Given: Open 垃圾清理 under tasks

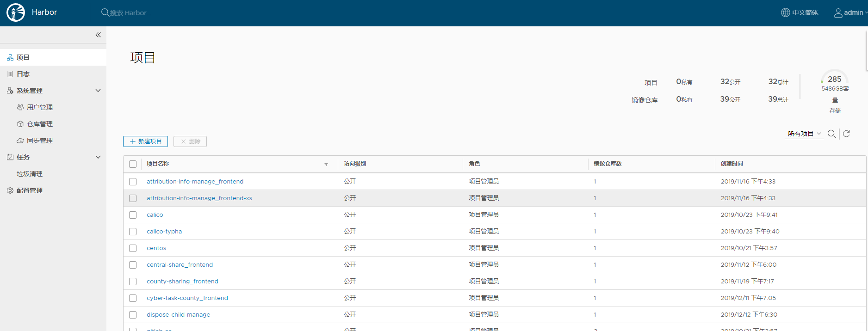Looking at the screenshot, I should tap(30, 174).
